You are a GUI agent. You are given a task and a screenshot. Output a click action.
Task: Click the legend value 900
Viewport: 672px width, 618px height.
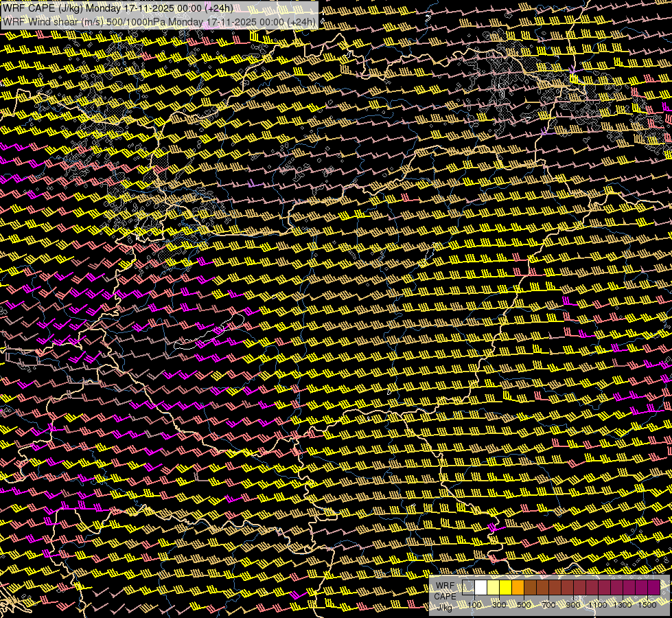573,605
